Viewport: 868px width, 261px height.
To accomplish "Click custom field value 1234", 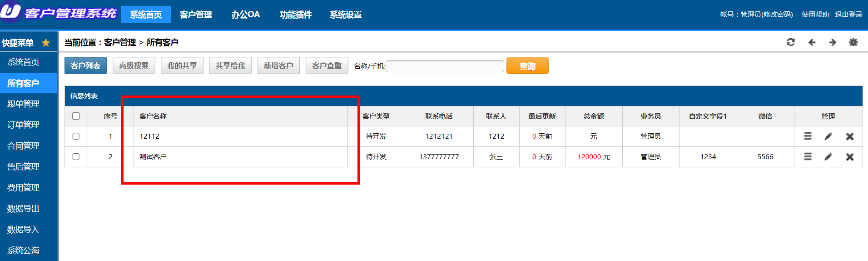I will (x=708, y=156).
